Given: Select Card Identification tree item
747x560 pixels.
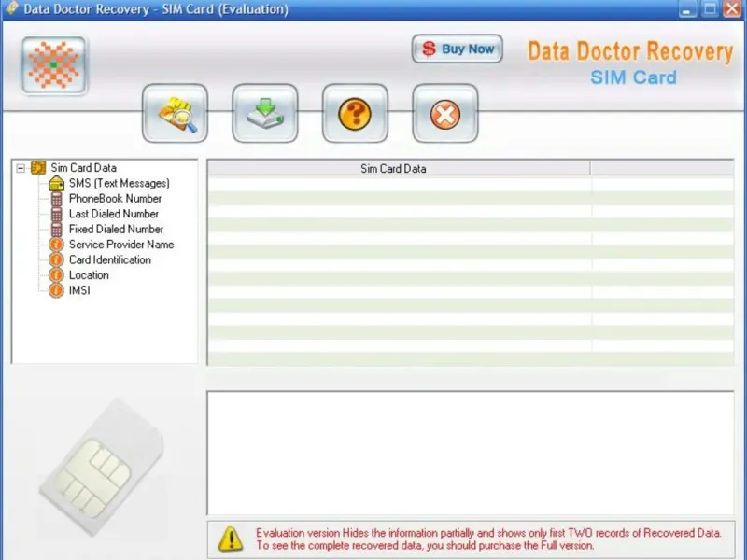Looking at the screenshot, I should coord(109,259).
